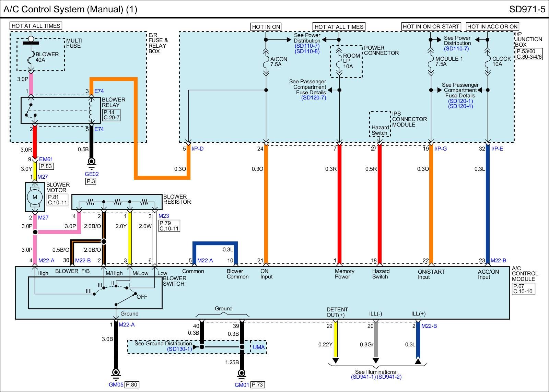Open the SD120-7 fuse details link
The width and height of the screenshot is (549, 392).
pos(314,98)
